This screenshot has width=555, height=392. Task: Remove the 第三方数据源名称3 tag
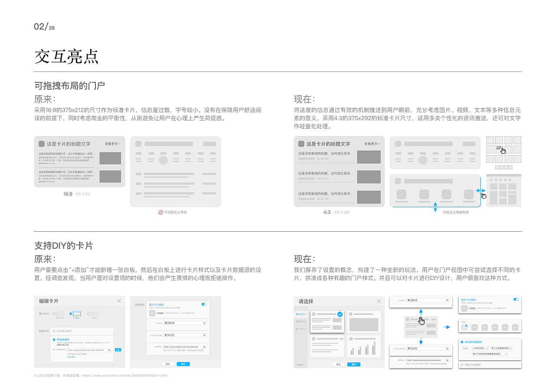click(x=506, y=354)
